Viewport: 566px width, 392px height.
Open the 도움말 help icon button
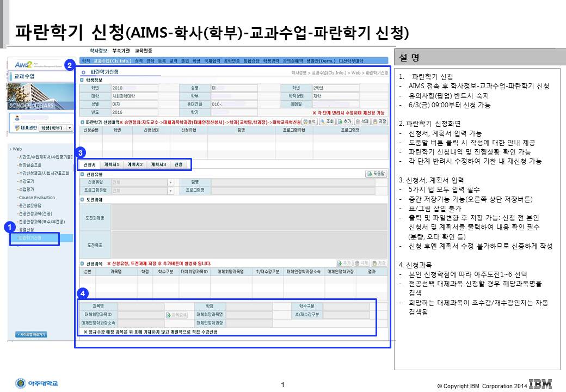(376, 174)
